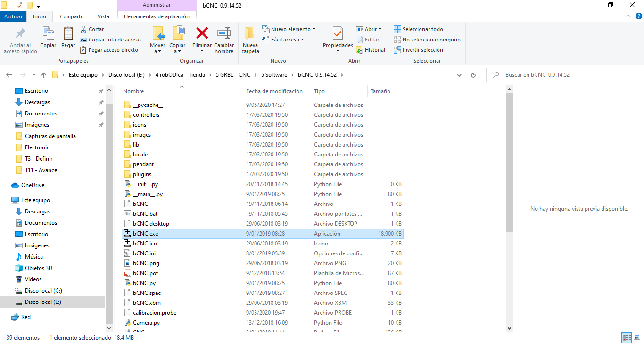Open the Historial of the file

point(371,50)
